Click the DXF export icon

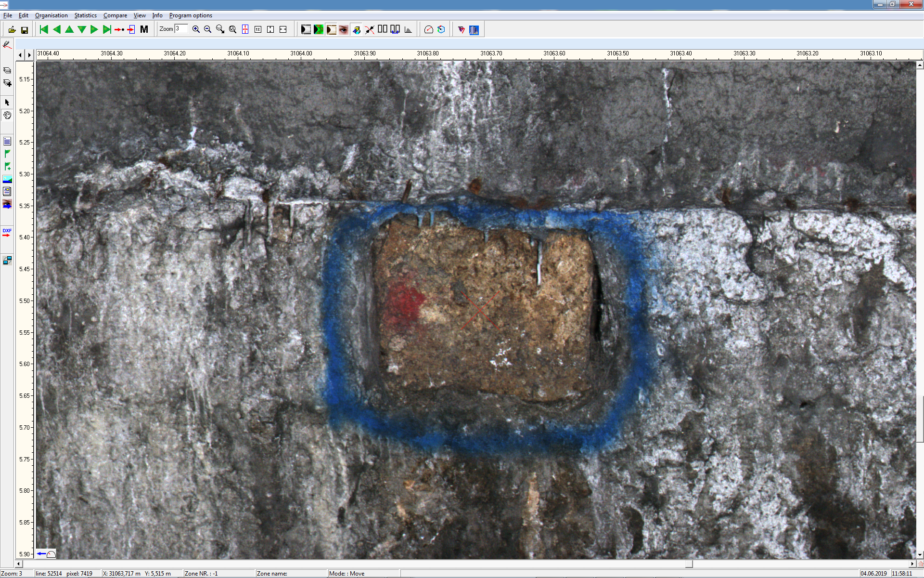[7, 232]
